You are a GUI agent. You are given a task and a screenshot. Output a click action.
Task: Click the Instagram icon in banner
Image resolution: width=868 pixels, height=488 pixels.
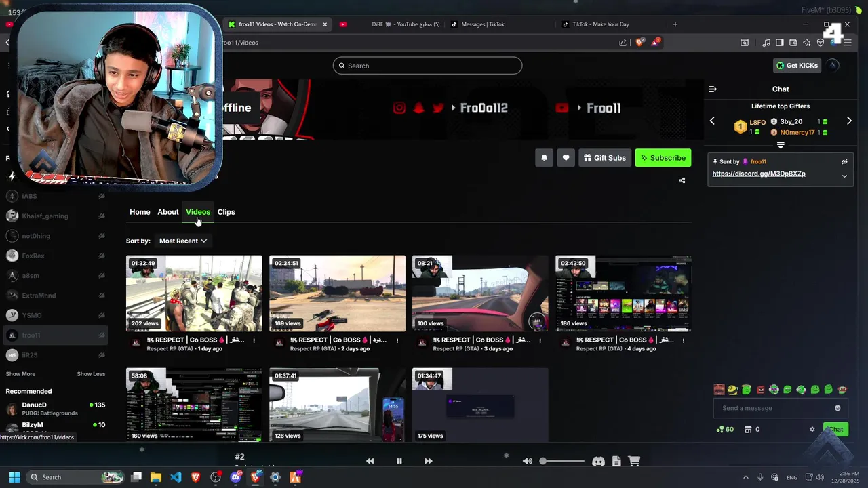coord(399,108)
